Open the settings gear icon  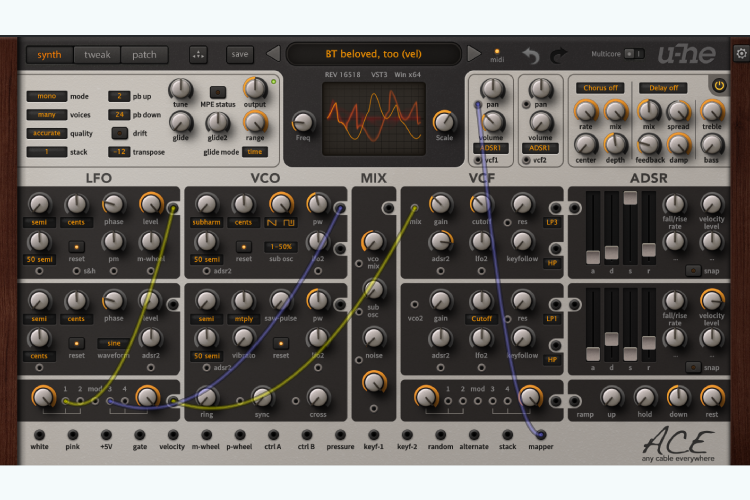(741, 53)
